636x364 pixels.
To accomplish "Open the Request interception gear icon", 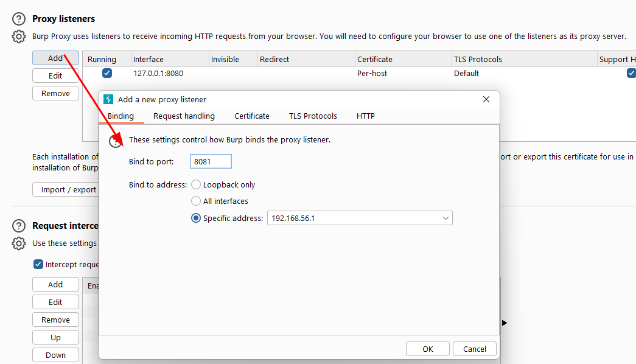I will [19, 243].
